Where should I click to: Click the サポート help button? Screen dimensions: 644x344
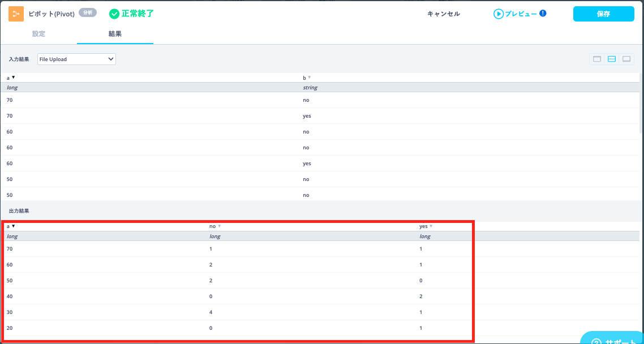point(613,339)
